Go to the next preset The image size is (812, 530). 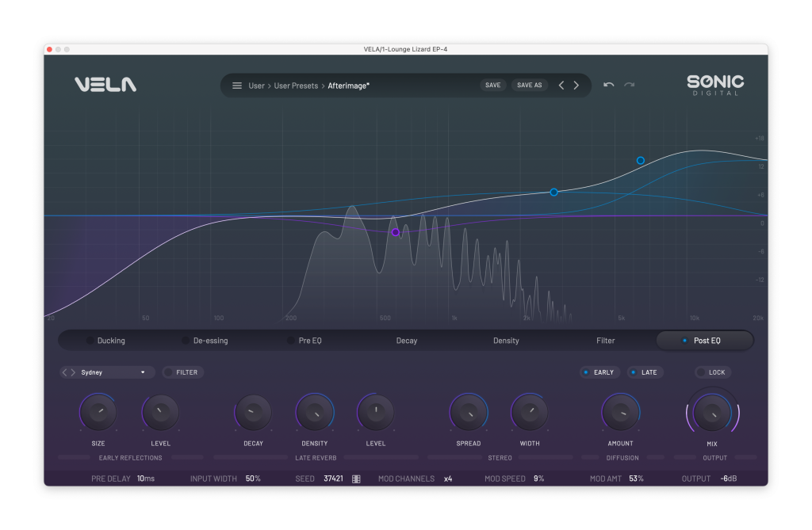(576, 86)
